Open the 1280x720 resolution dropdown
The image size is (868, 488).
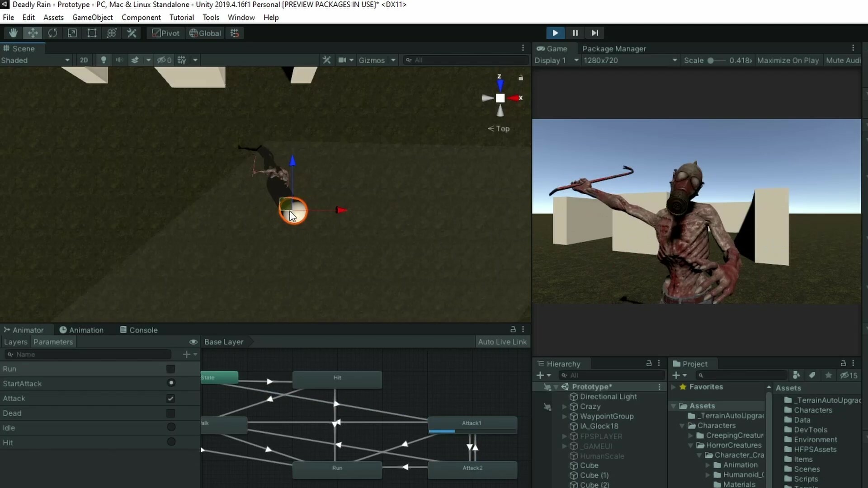pos(630,60)
